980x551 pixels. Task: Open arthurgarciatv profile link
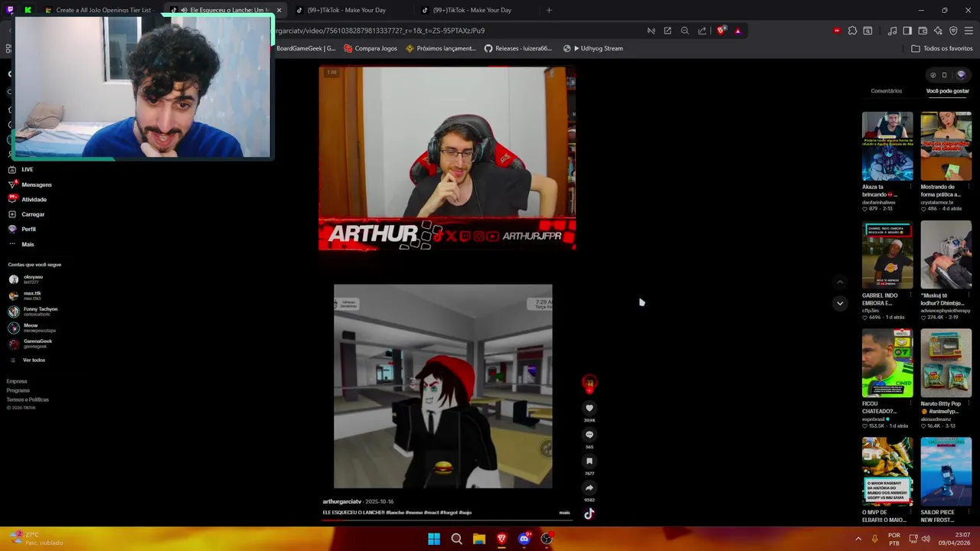tap(341, 502)
